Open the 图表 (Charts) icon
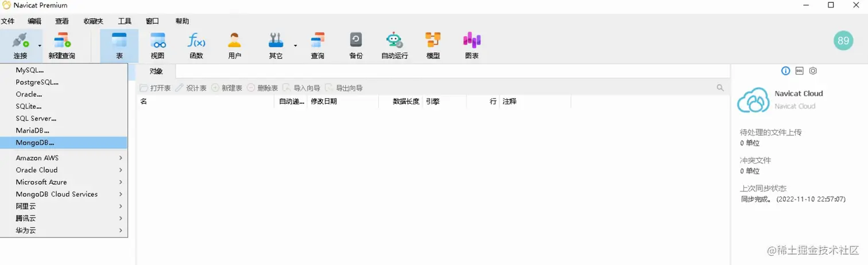The width and height of the screenshot is (868, 265). pos(472,41)
